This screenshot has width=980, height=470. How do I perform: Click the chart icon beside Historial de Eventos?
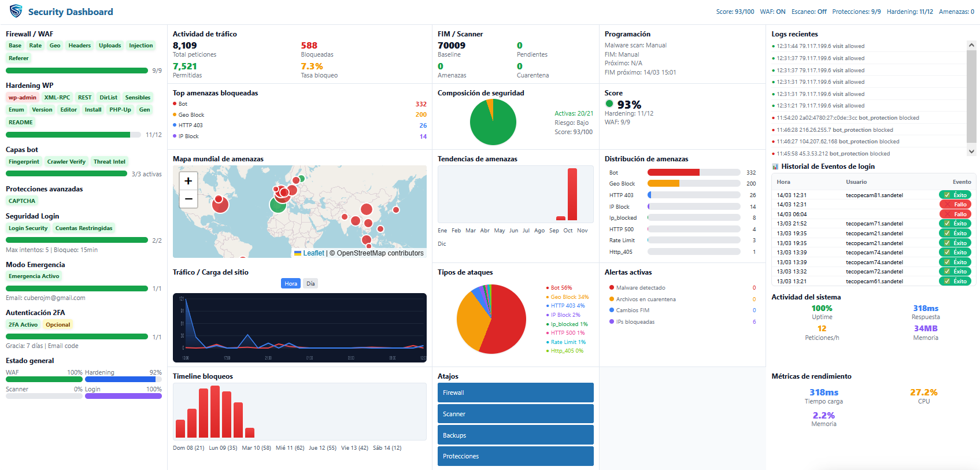tap(775, 166)
